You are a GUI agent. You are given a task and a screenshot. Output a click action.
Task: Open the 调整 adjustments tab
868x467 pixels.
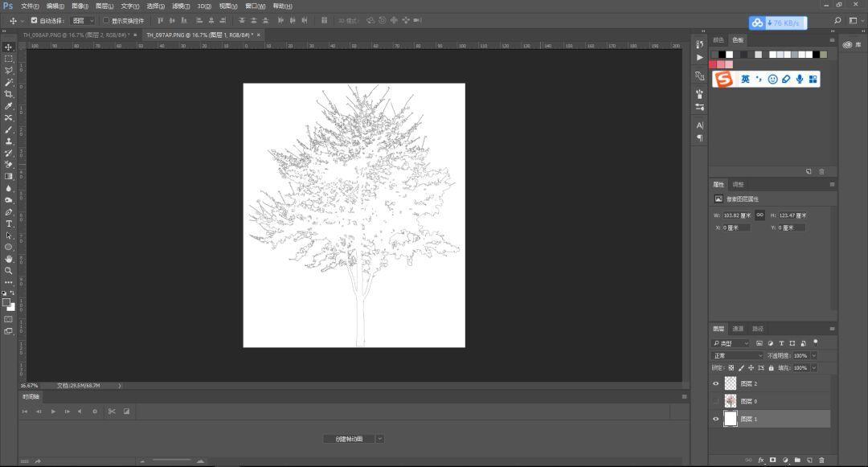[738, 184]
